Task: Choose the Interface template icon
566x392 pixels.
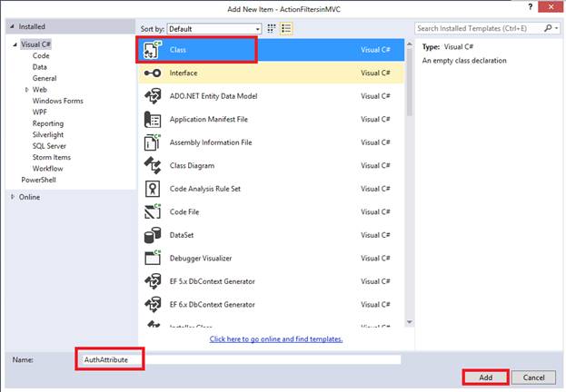Action: click(153, 73)
